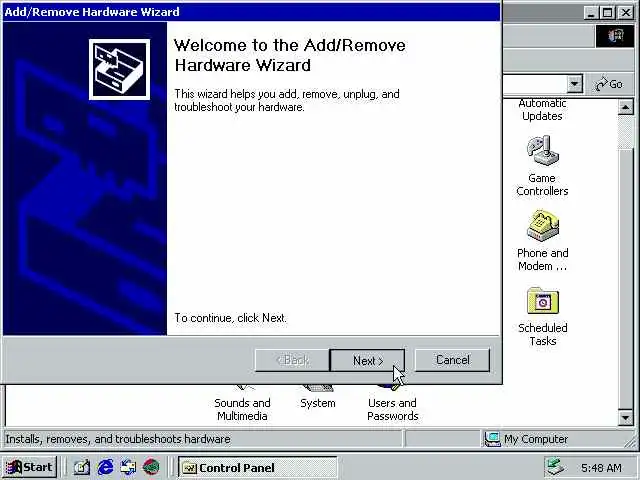Open the Scheduled Tasks folder icon
The width and height of the screenshot is (640, 480).
542,301
